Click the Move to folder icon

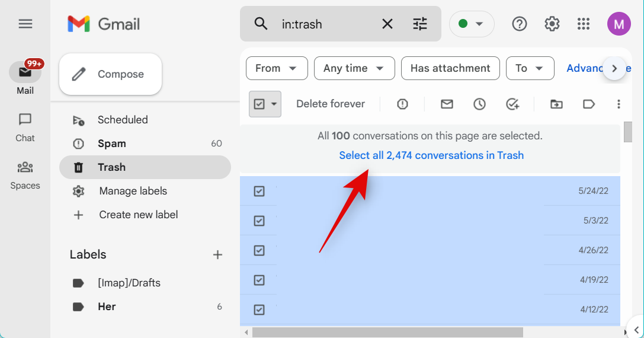click(556, 104)
